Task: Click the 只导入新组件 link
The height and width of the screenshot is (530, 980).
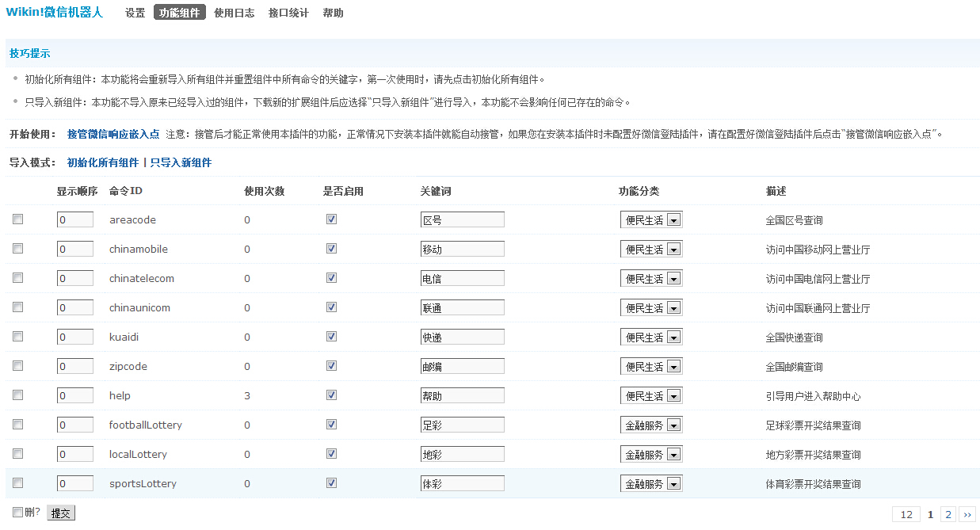Action: tap(181, 162)
